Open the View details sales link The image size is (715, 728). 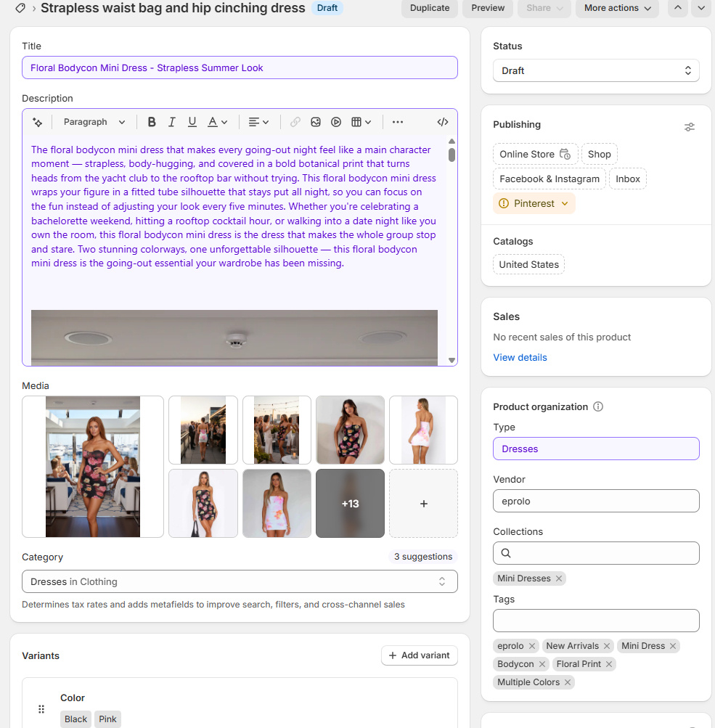click(x=520, y=357)
